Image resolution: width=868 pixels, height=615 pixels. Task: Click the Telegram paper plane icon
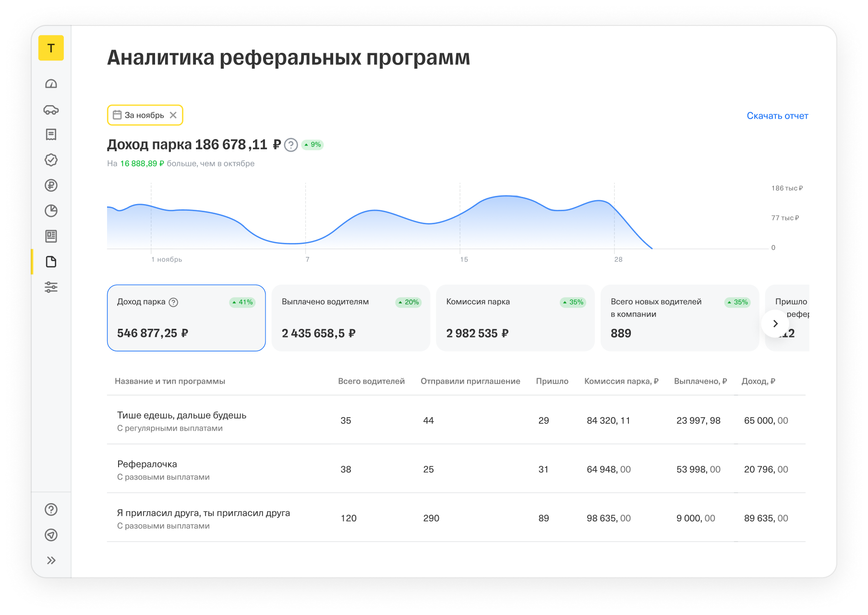[x=51, y=535]
